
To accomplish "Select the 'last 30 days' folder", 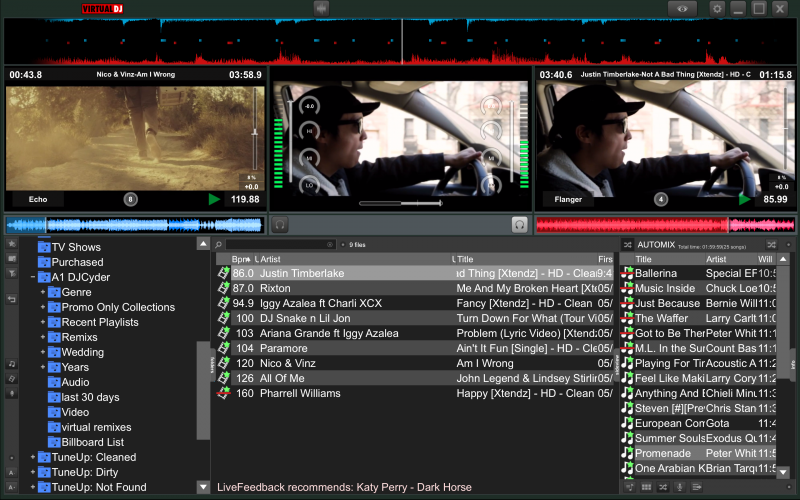I will pos(84,397).
